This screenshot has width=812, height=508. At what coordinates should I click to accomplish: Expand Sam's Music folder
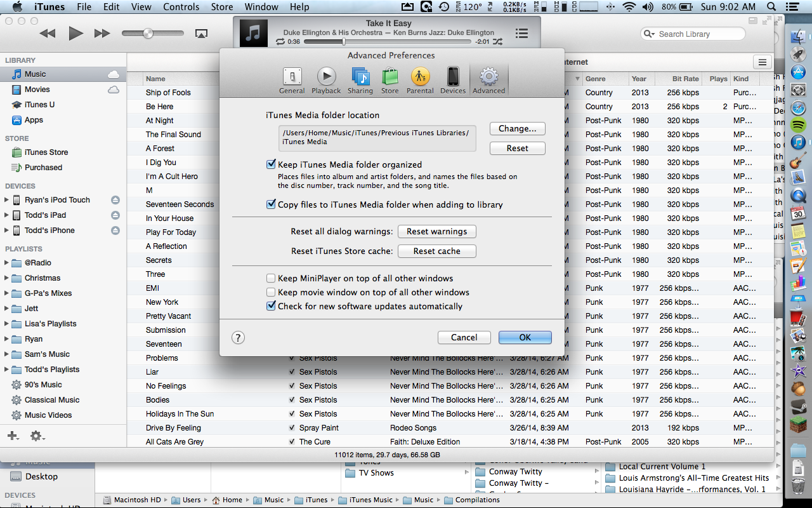click(6, 354)
